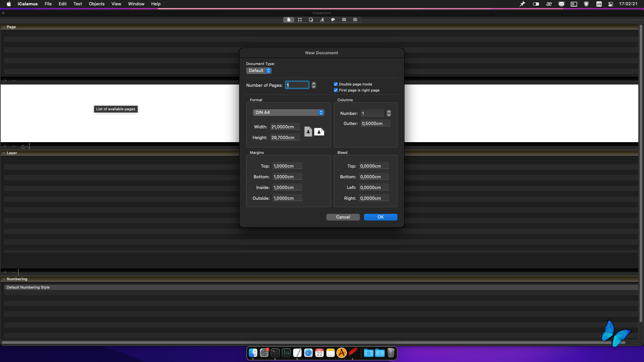Select the landscape orientation icon

tap(319, 132)
